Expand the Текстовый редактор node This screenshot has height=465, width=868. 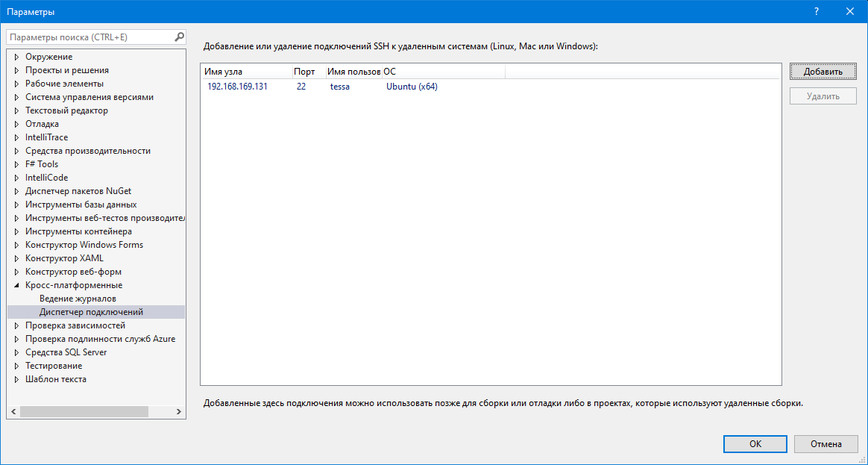[x=16, y=110]
